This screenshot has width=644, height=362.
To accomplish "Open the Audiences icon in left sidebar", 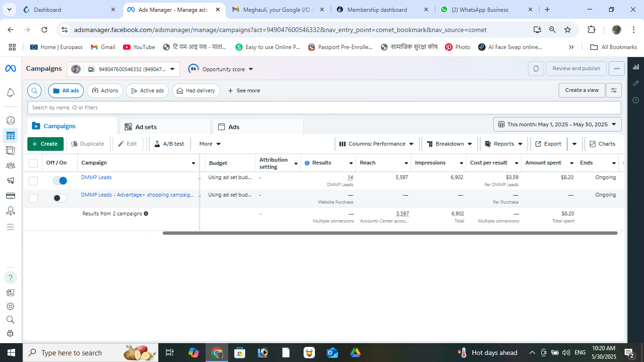I will click(10, 165).
